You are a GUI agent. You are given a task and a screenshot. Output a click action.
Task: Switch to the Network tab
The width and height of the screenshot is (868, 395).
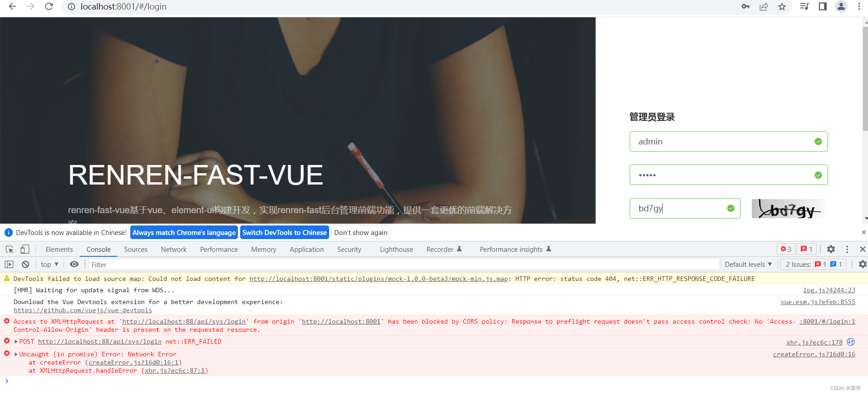[x=174, y=249]
